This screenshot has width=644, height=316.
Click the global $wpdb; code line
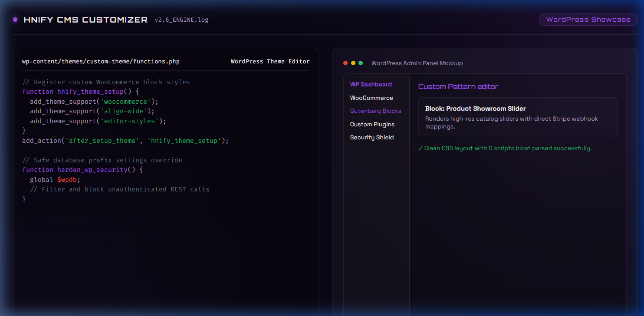tap(55, 180)
